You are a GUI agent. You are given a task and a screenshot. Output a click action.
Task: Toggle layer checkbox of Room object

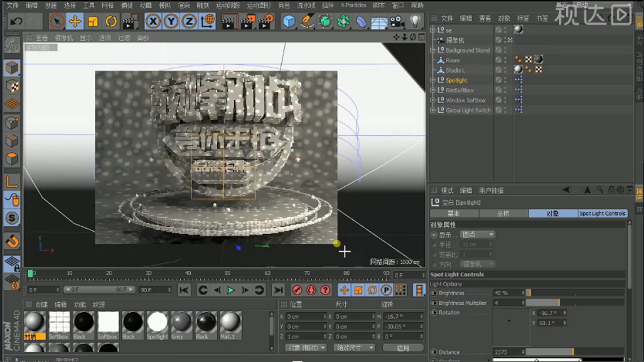tap(498, 60)
